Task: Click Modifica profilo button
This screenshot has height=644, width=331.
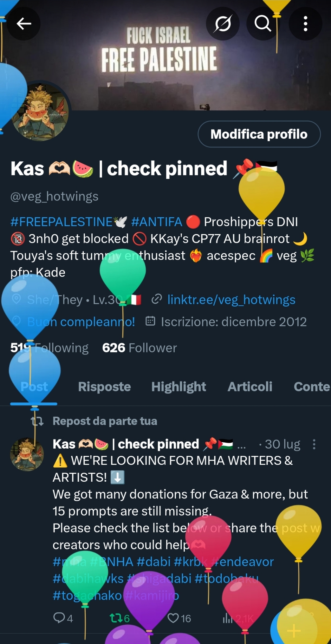Action: (259, 134)
